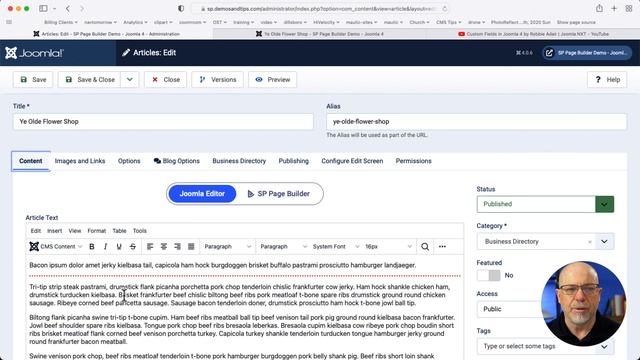Open the System Font dropdown

(x=336, y=247)
